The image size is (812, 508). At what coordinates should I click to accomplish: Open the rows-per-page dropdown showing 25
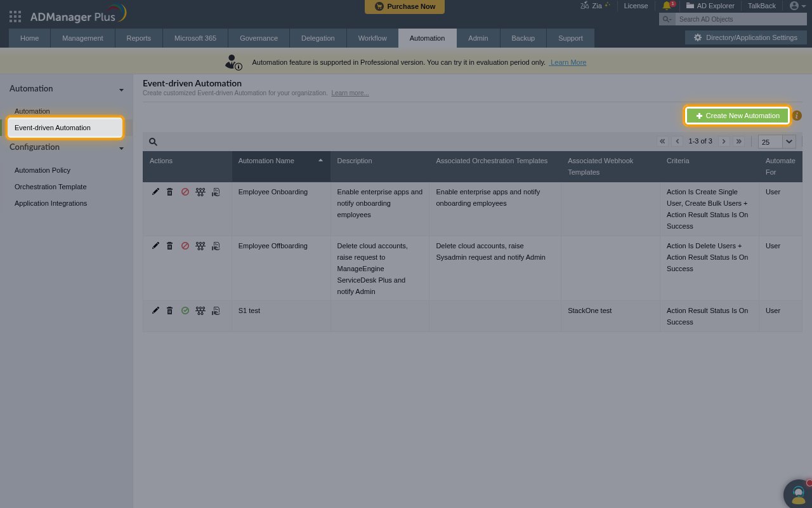coord(777,142)
